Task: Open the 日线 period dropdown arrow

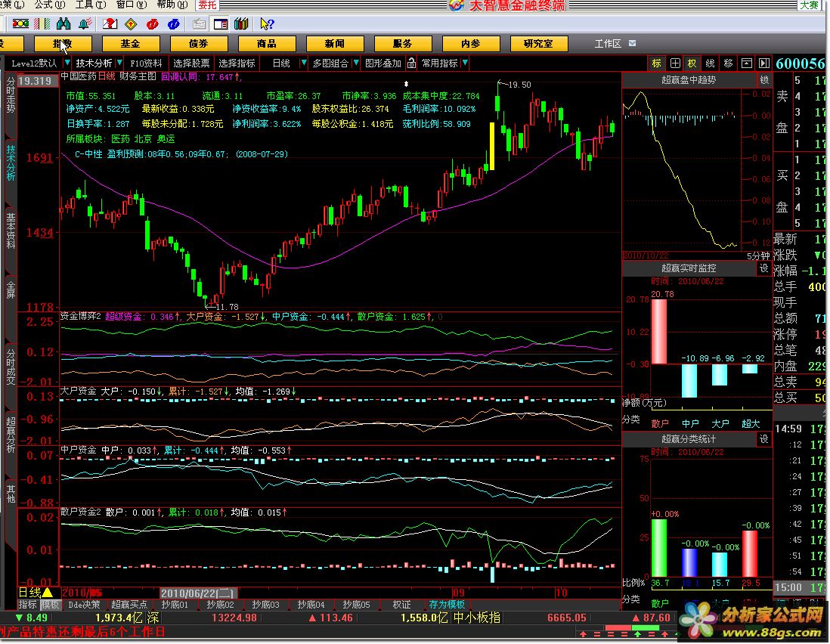Action: [303, 63]
